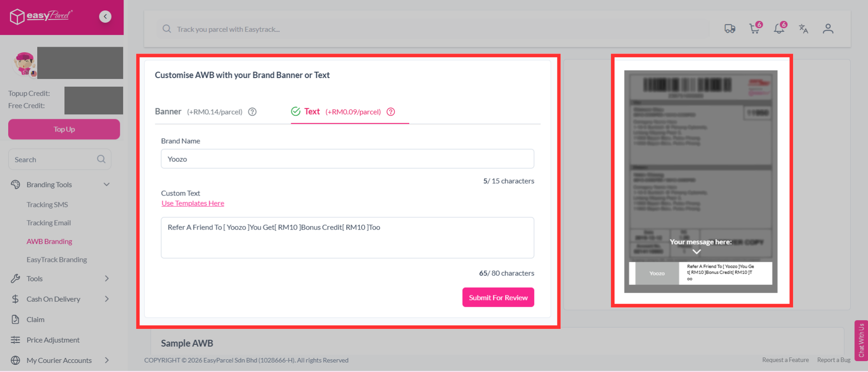
Task: Click the Topup Credit label
Action: click(x=29, y=93)
